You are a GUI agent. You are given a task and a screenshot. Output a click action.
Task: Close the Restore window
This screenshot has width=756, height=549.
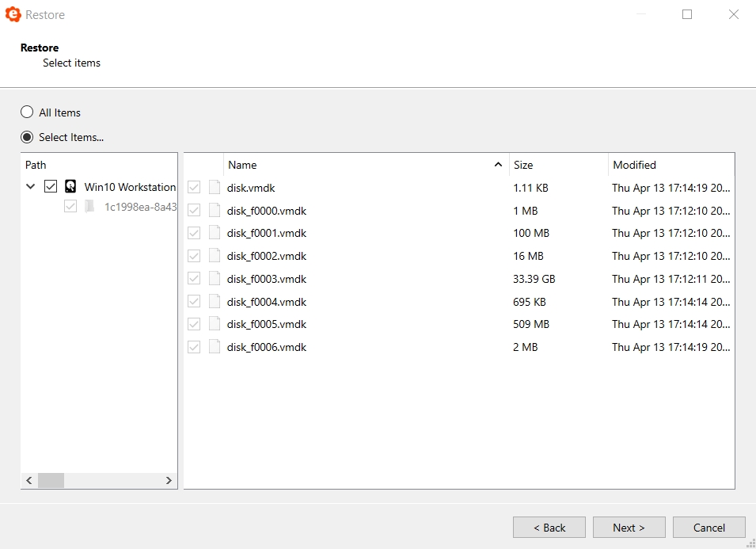click(733, 14)
